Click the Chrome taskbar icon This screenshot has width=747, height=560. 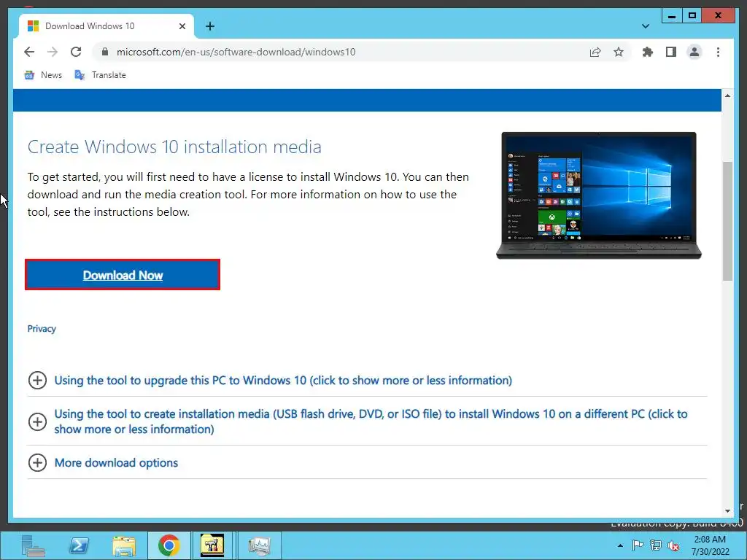point(169,545)
